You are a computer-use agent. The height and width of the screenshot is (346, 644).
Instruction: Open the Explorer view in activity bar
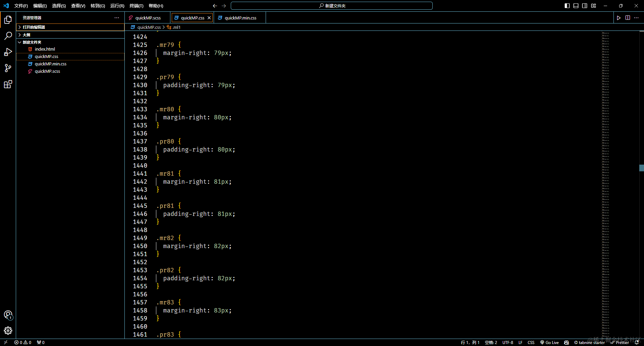click(x=8, y=20)
